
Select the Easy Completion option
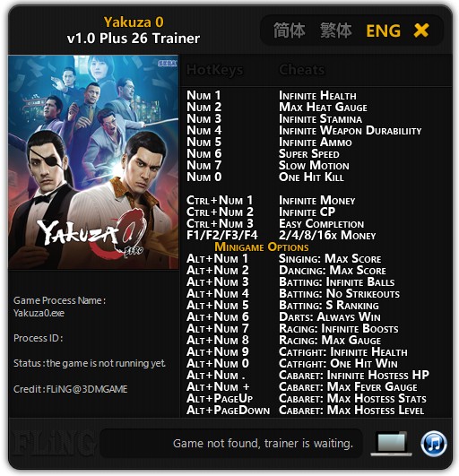(321, 224)
